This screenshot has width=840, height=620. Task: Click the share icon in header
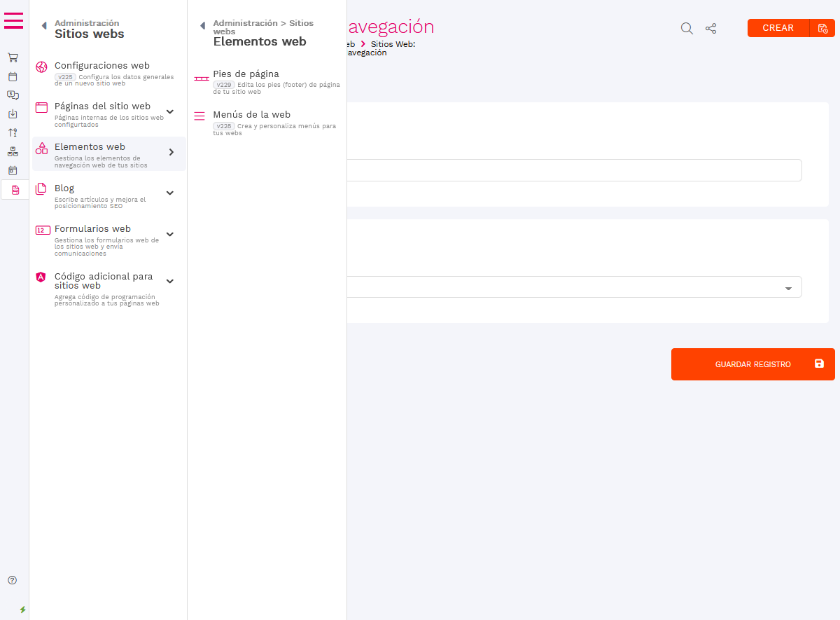[710, 28]
